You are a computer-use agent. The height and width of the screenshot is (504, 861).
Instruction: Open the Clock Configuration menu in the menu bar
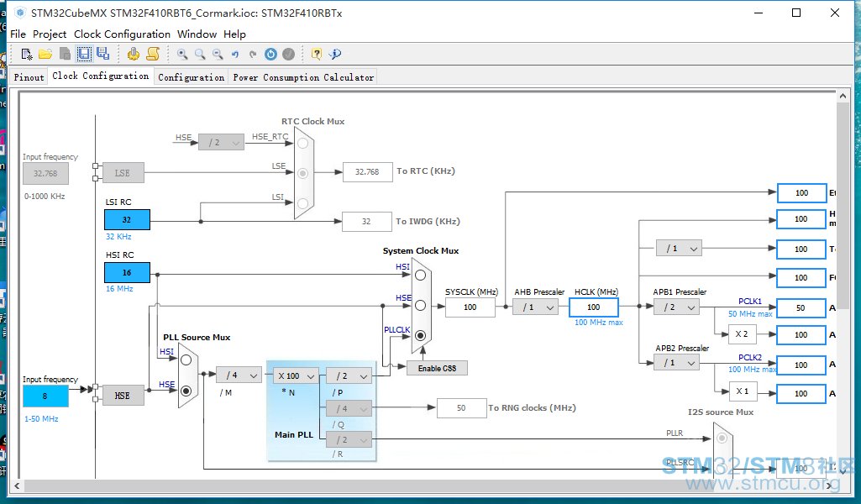(122, 34)
